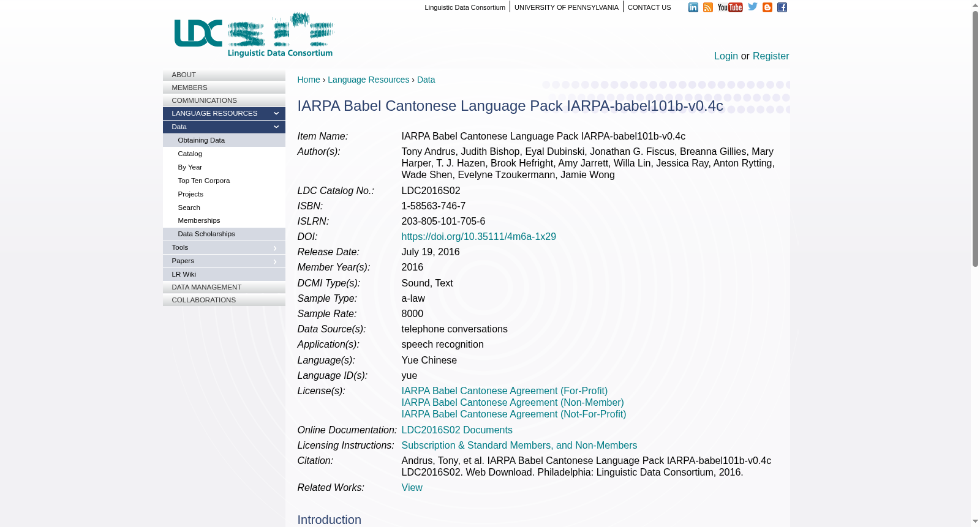980x527 pixels.
Task: Select Projects in sidebar
Action: click(x=224, y=194)
